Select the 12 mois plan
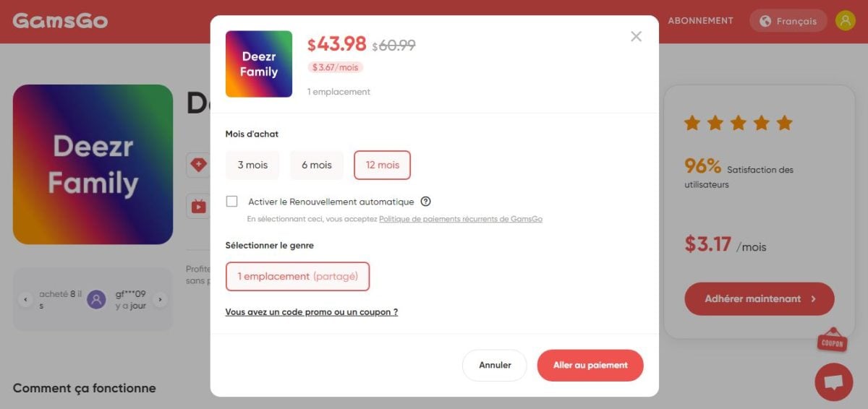This screenshot has width=868, height=409. (382, 165)
